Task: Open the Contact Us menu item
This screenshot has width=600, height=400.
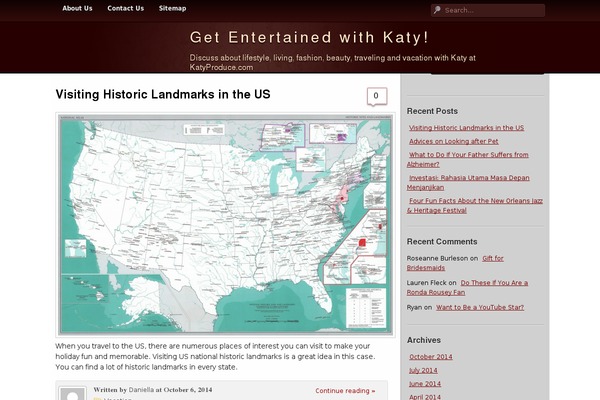Action: 126,8
